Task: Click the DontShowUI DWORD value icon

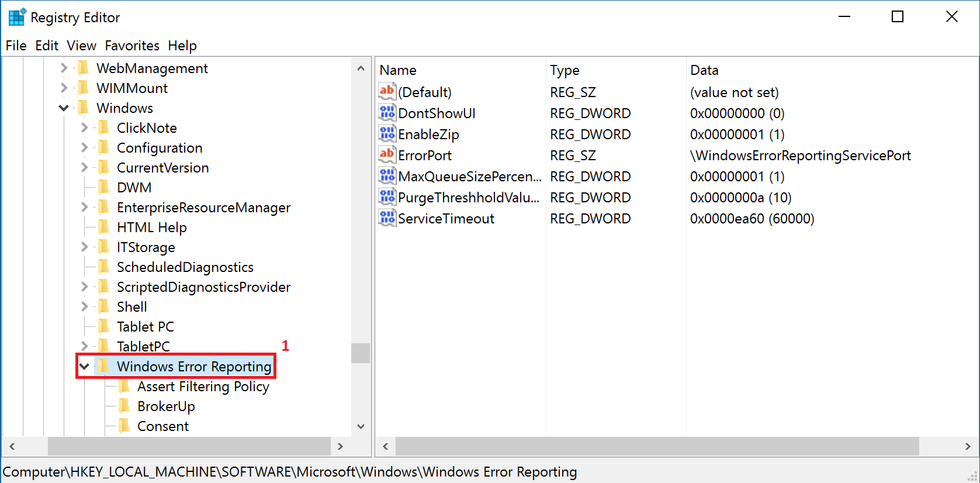Action: pos(387,112)
